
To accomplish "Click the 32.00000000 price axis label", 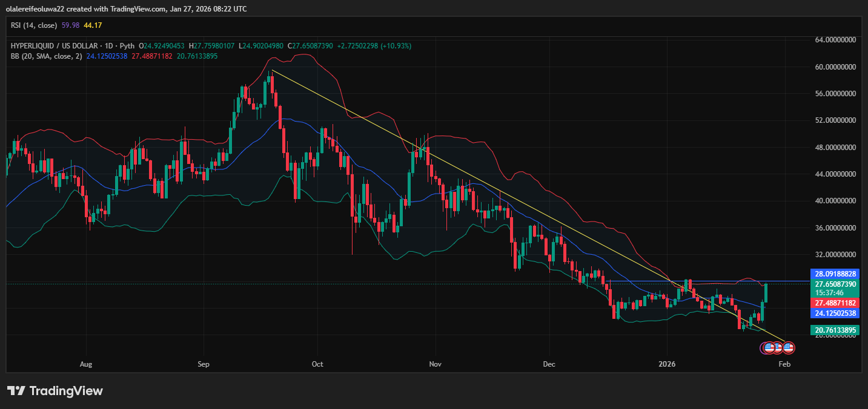I will [x=835, y=255].
